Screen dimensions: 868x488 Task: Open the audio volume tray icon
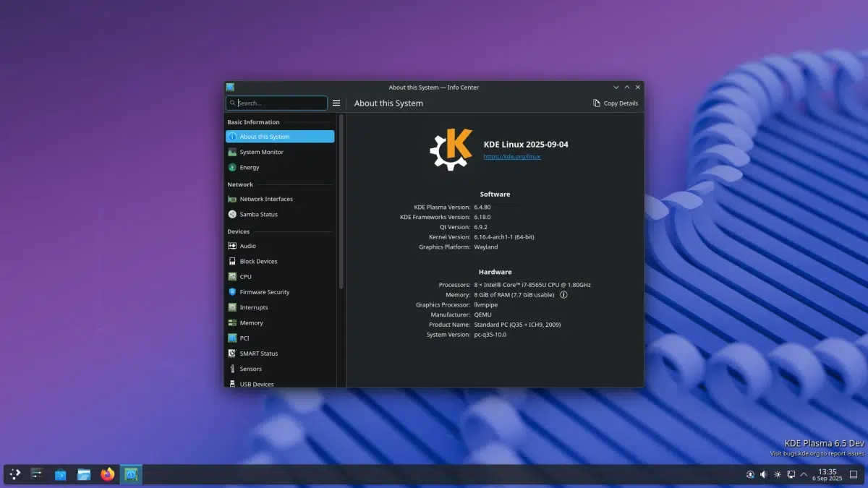[x=763, y=474]
